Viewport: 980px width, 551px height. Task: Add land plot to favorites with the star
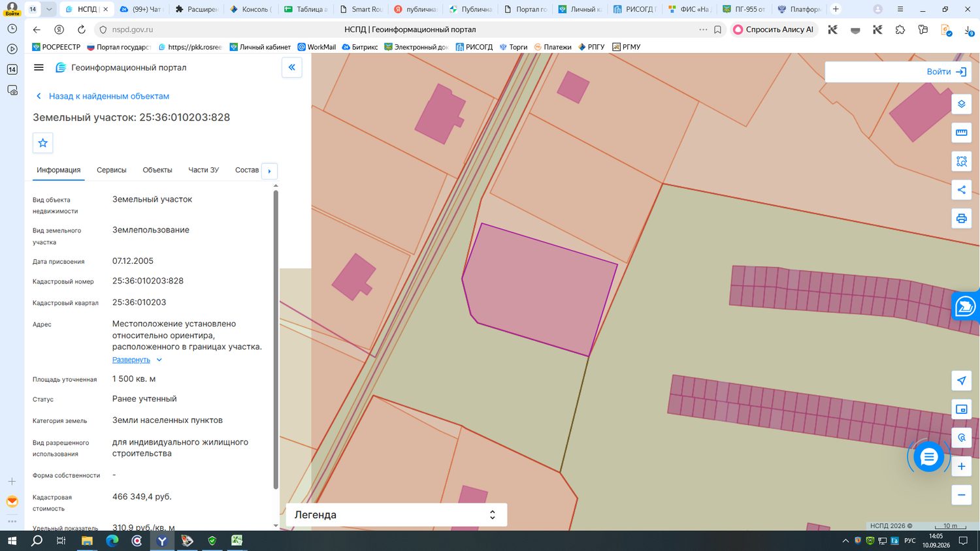click(43, 143)
